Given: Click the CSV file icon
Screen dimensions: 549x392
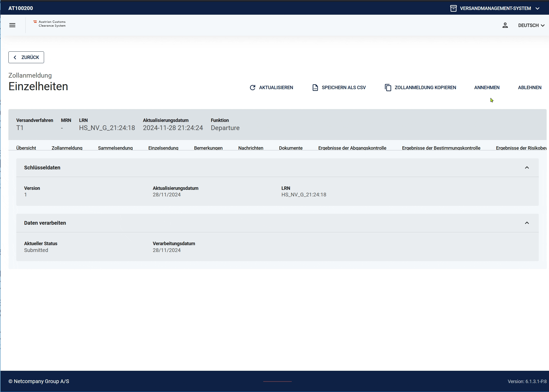Looking at the screenshot, I should 315,88.
